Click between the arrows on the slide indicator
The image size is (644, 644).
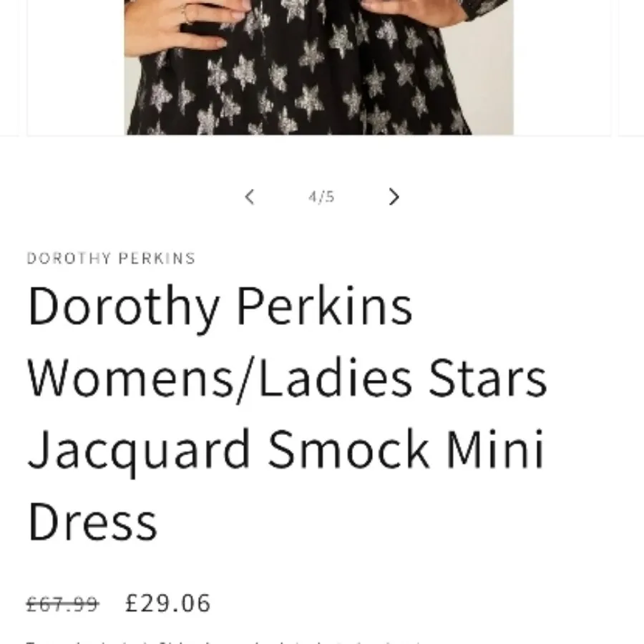point(321,197)
